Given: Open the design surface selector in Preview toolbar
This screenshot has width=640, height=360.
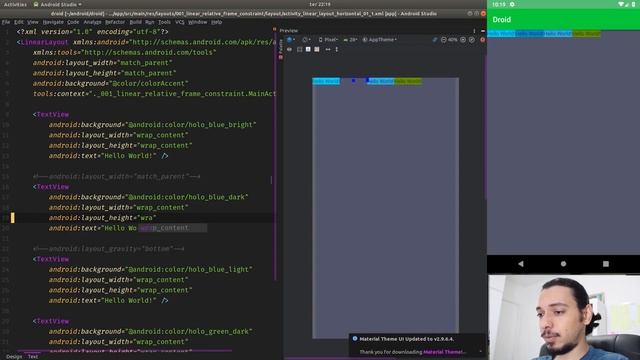Looking at the screenshot, I should [x=291, y=40].
